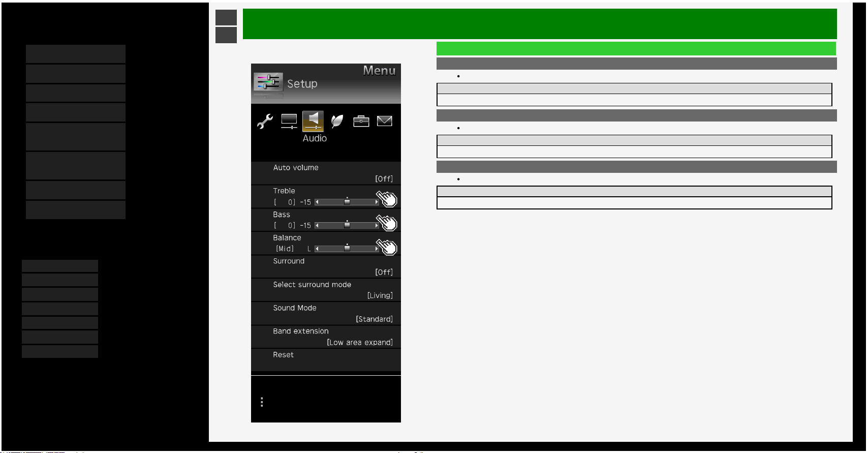Click Balance slider right arrow

point(377,249)
